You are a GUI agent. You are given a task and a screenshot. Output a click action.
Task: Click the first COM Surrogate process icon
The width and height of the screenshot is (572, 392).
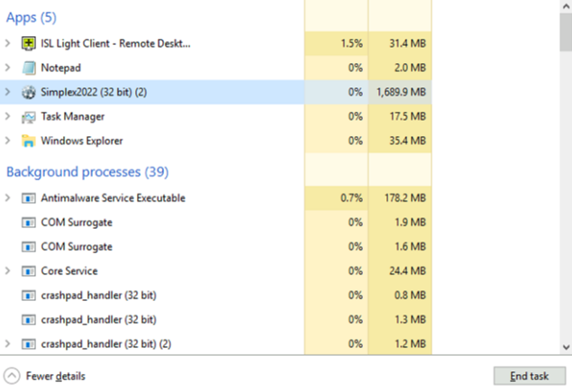(29, 223)
